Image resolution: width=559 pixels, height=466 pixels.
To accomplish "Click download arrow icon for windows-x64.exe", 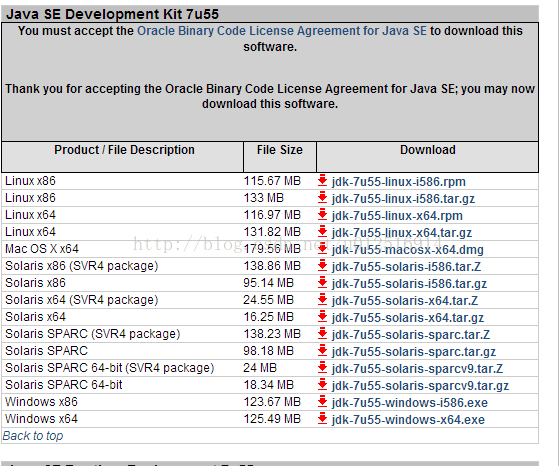I will tap(322, 419).
